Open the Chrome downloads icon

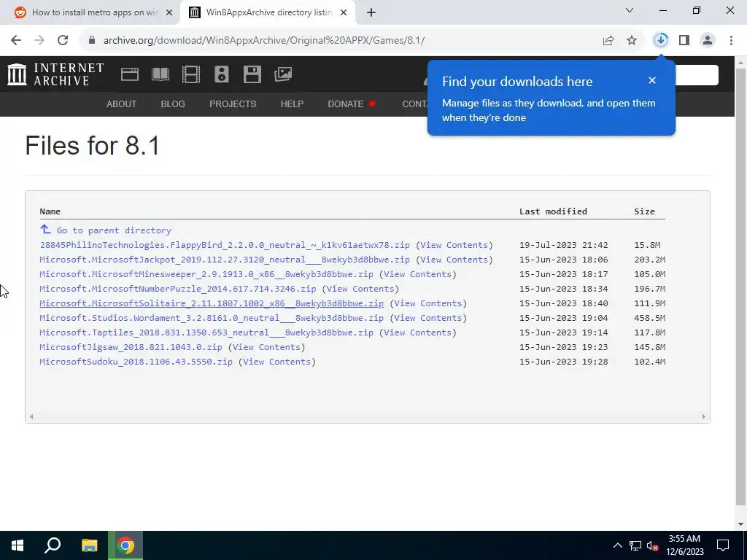click(x=661, y=40)
